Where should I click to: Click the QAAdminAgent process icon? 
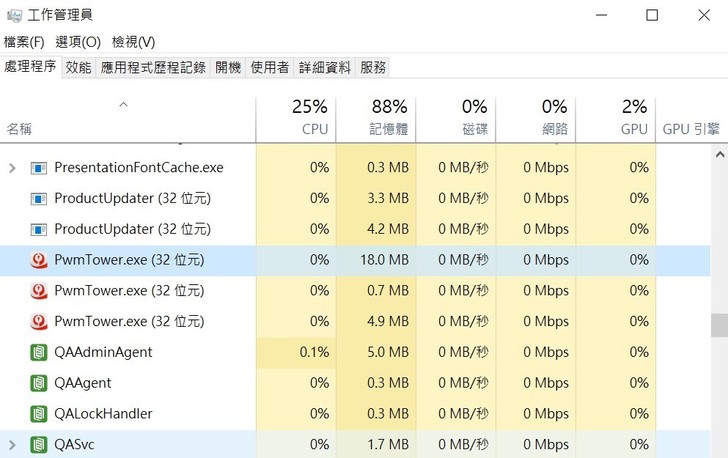[x=39, y=352]
